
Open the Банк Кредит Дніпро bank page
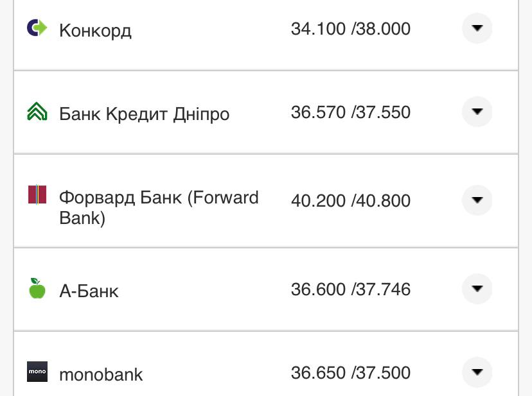145,112
